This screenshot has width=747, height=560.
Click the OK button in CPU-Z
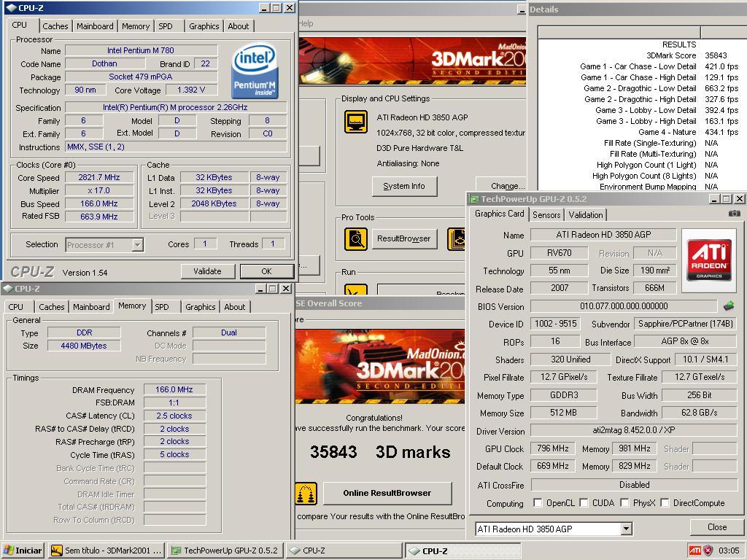click(266, 271)
